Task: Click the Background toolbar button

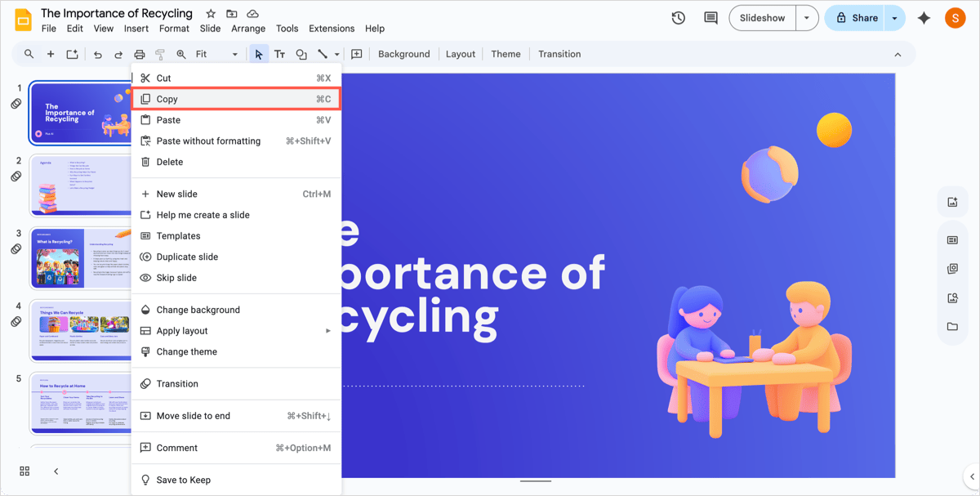Action: [x=404, y=54]
